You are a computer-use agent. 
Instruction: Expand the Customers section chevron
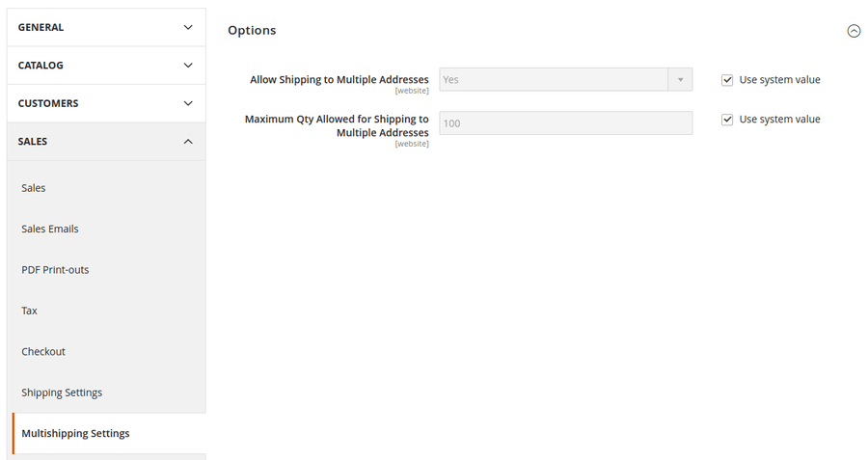188,103
